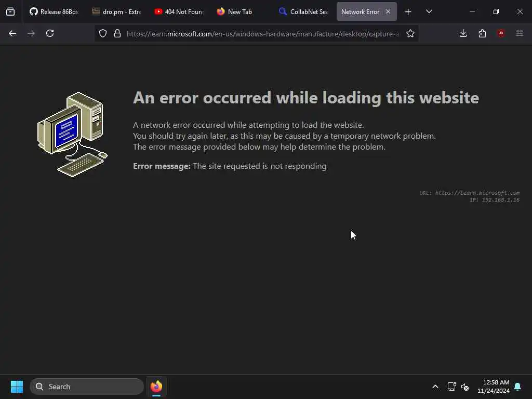
Task: Open the uBlock Origin extension icon
Action: click(501, 33)
